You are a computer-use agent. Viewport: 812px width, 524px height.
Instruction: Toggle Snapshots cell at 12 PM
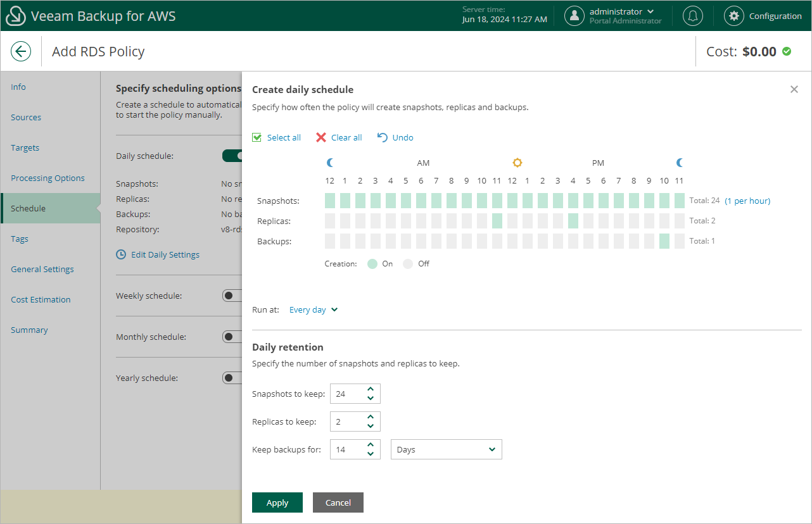pos(512,201)
